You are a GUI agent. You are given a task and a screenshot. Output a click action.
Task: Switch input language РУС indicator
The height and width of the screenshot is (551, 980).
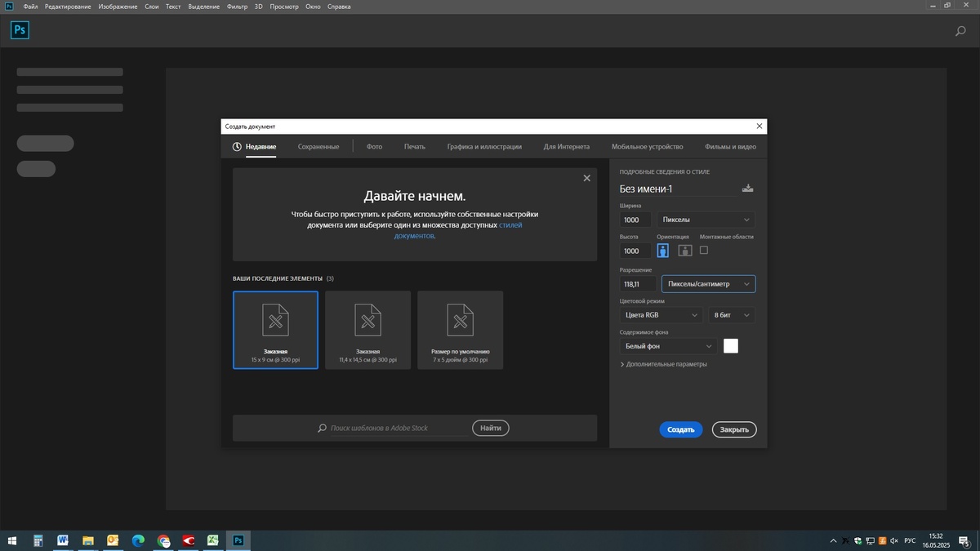pyautogui.click(x=910, y=540)
